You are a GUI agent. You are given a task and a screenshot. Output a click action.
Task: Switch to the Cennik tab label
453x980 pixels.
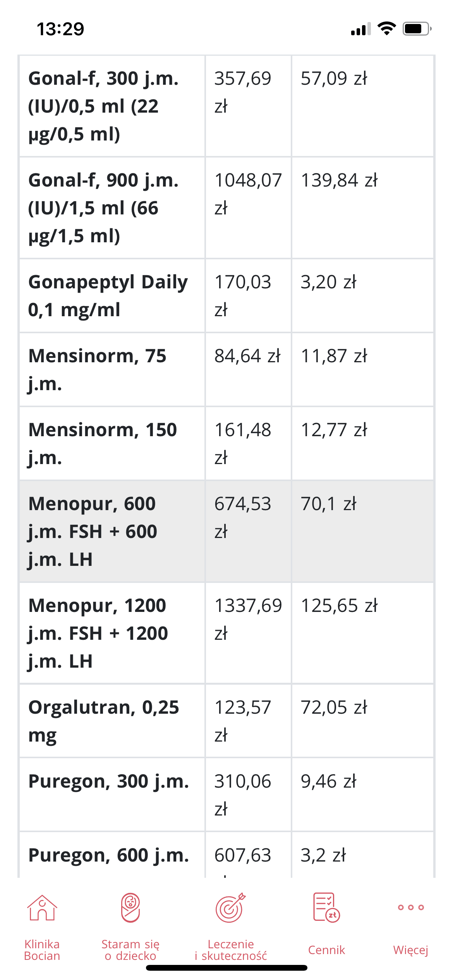(326, 950)
